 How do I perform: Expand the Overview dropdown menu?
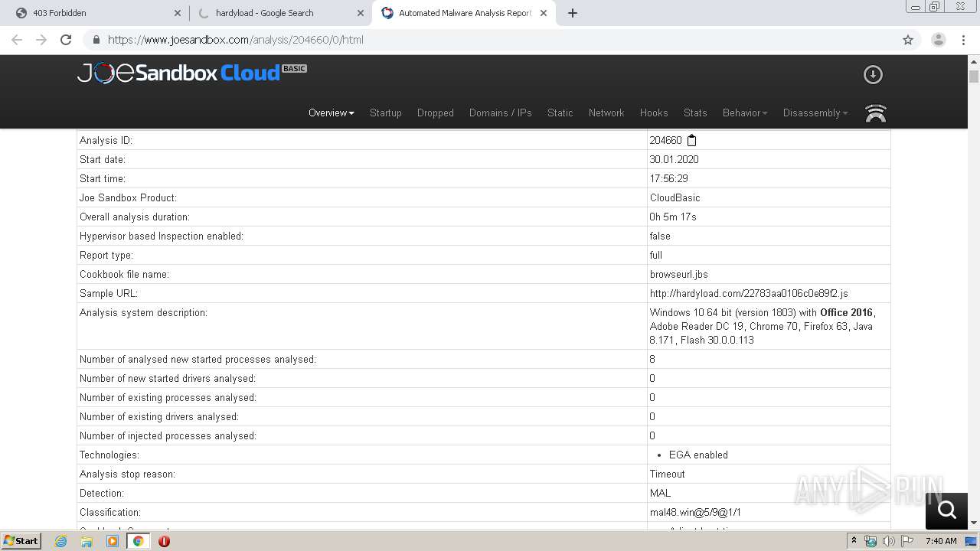[332, 112]
